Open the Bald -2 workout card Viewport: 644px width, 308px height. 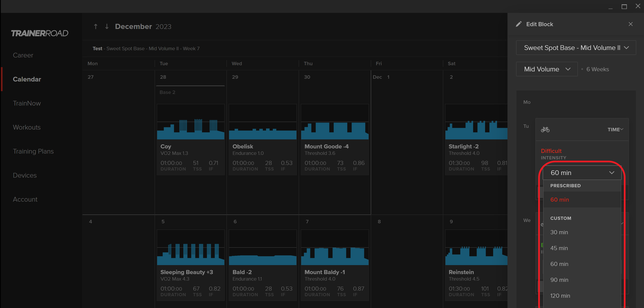point(263,265)
